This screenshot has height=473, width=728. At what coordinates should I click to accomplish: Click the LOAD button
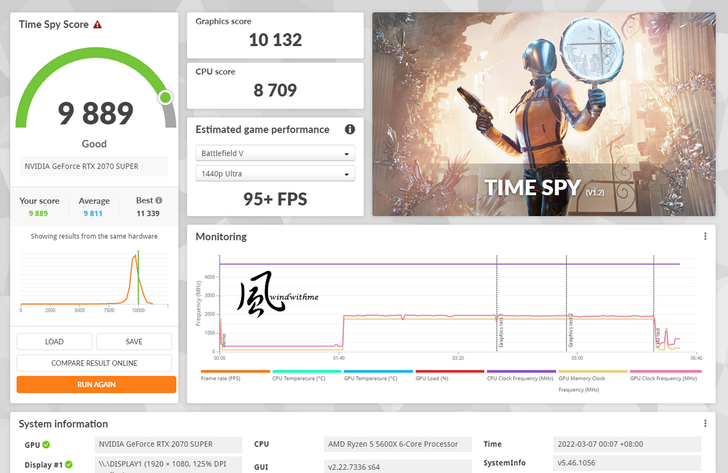coord(54,342)
